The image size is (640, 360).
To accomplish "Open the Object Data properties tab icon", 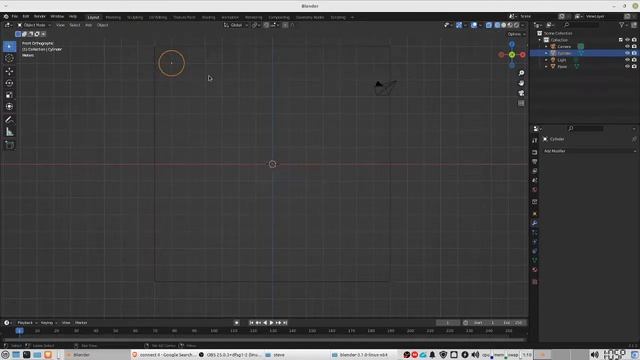I will [x=534, y=260].
